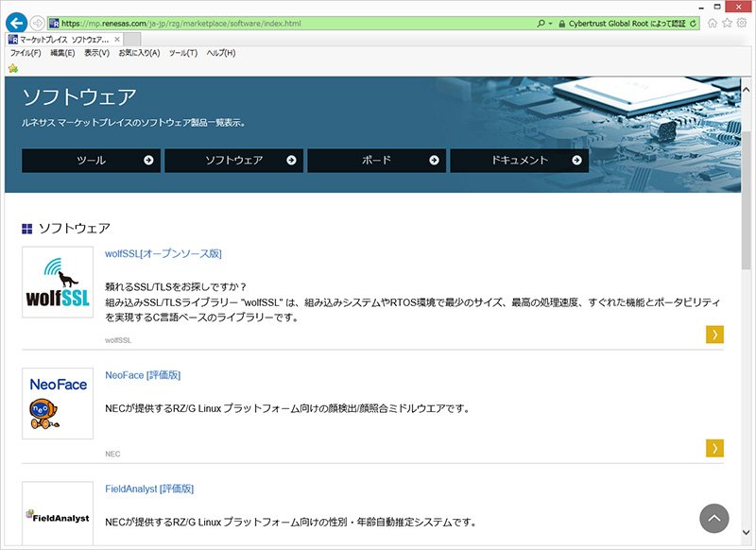Image resolution: width=756 pixels, height=550 pixels.
Task: Click the browser back arrow button
Action: pos(16,23)
